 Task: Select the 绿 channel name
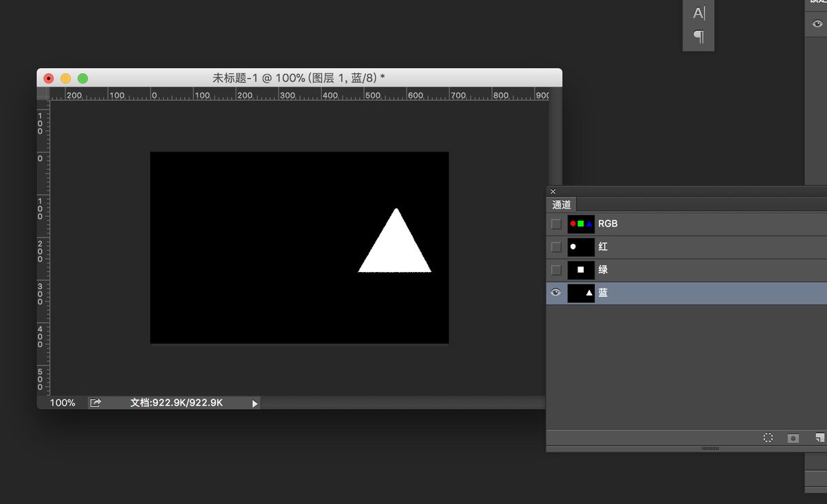click(603, 270)
